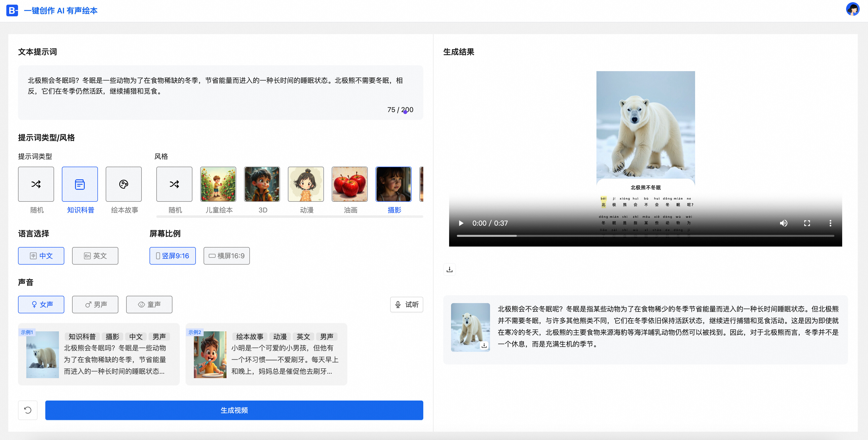868x440 pixels.
Task: Download the polar bear result thumbnail image
Action: click(x=484, y=346)
